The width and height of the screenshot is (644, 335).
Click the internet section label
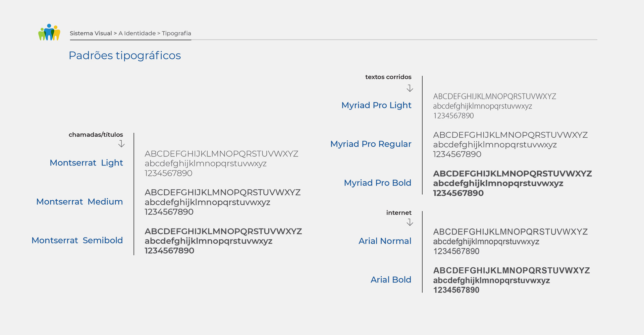pos(398,213)
